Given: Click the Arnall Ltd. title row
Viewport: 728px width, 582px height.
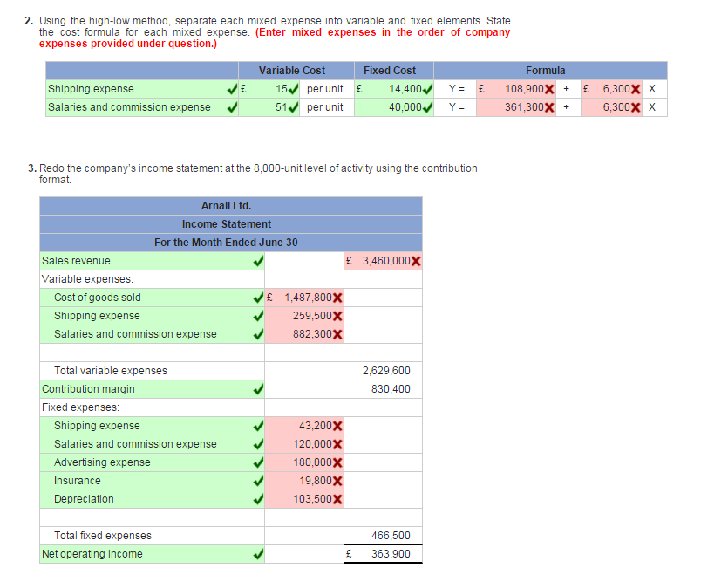Looking at the screenshot, I should pos(231,206).
